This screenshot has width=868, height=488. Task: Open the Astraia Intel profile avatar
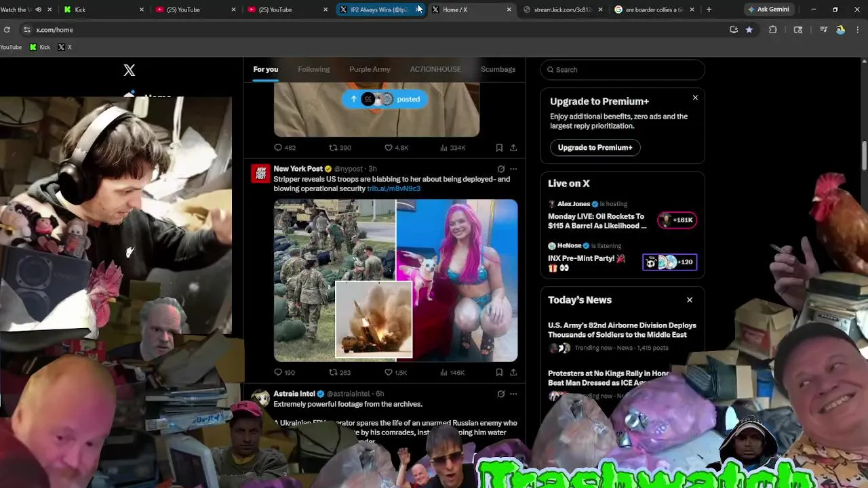[260, 399]
